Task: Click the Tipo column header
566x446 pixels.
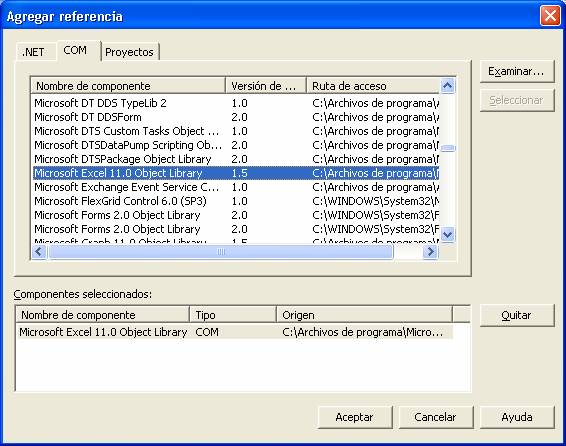Action: click(x=233, y=315)
